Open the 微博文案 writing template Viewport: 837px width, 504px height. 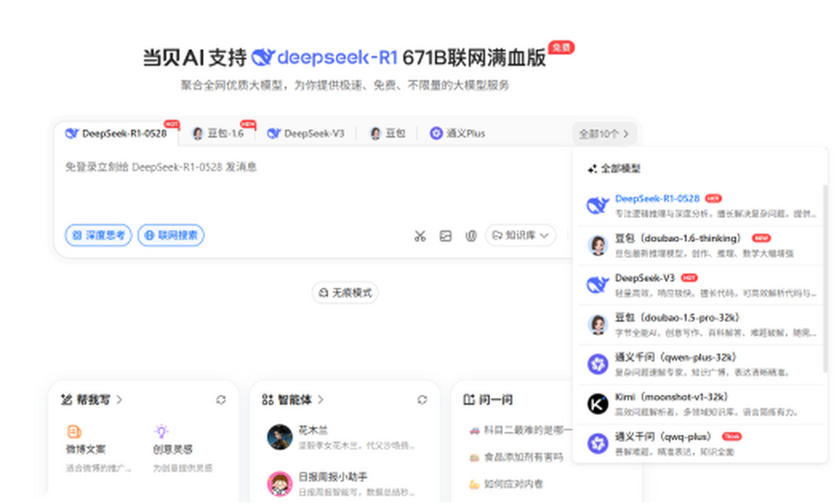pyautogui.click(x=98, y=448)
